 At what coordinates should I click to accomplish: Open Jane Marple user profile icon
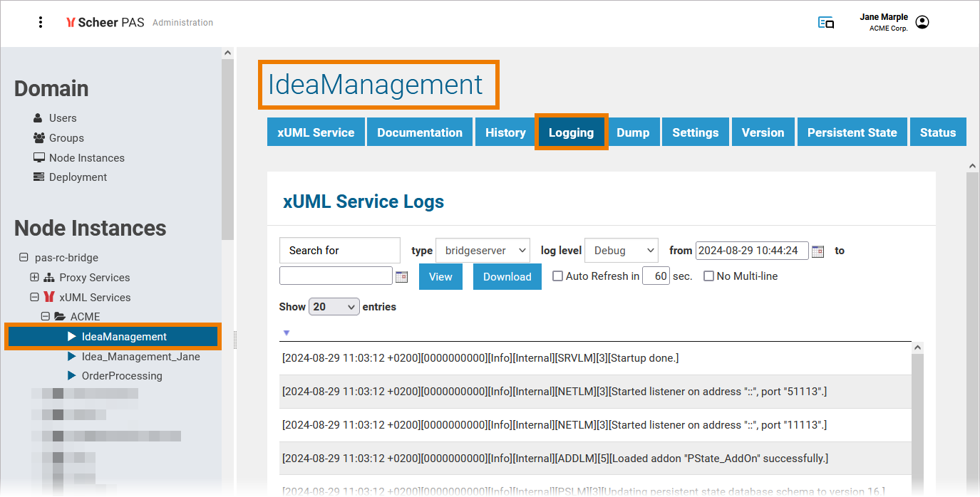[x=922, y=23]
